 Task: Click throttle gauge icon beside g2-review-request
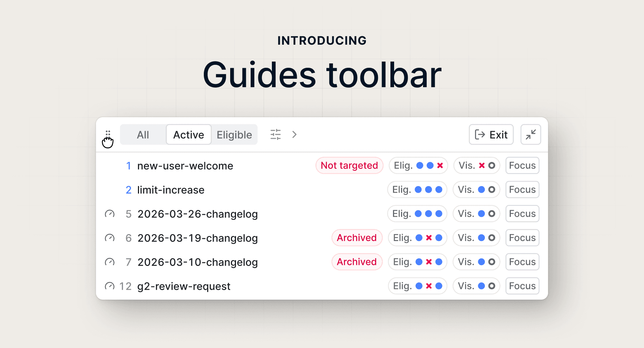pyautogui.click(x=110, y=286)
